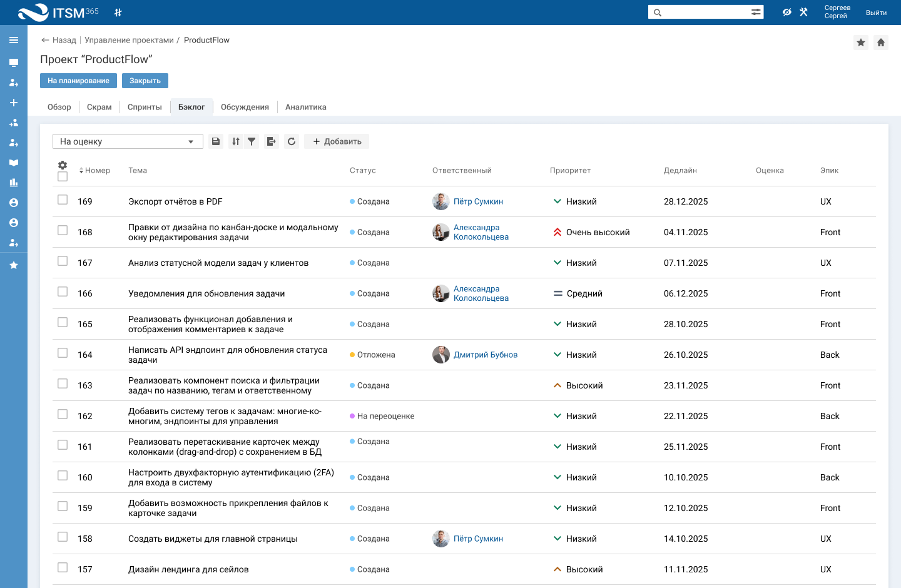The width and height of the screenshot is (901, 588).
Task: Toggle the select-all checkbox in header
Action: coord(63,176)
